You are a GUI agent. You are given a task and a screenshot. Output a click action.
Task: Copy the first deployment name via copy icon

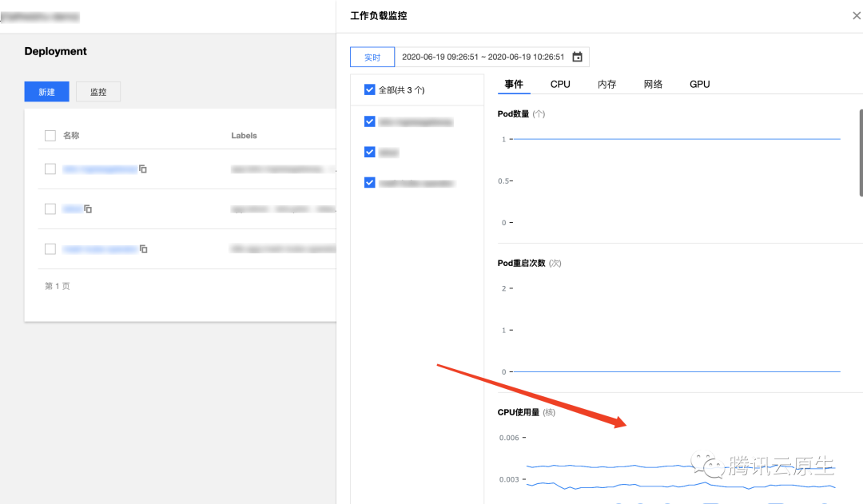tap(143, 169)
